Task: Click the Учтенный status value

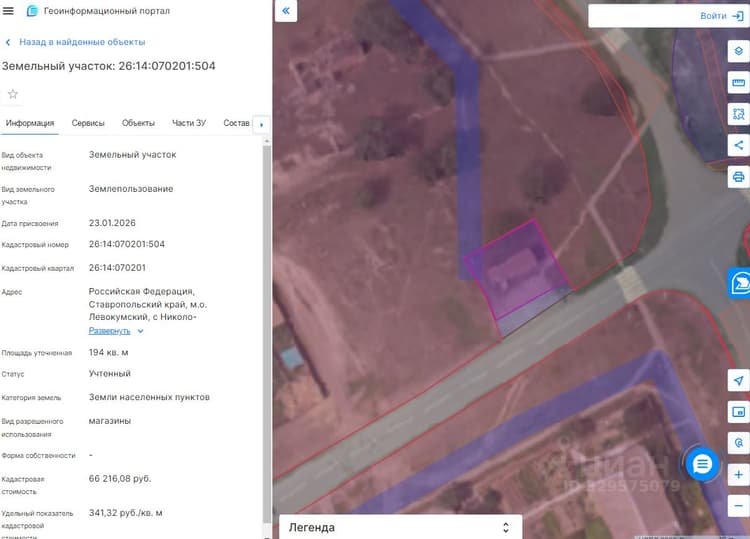Action: click(110, 374)
